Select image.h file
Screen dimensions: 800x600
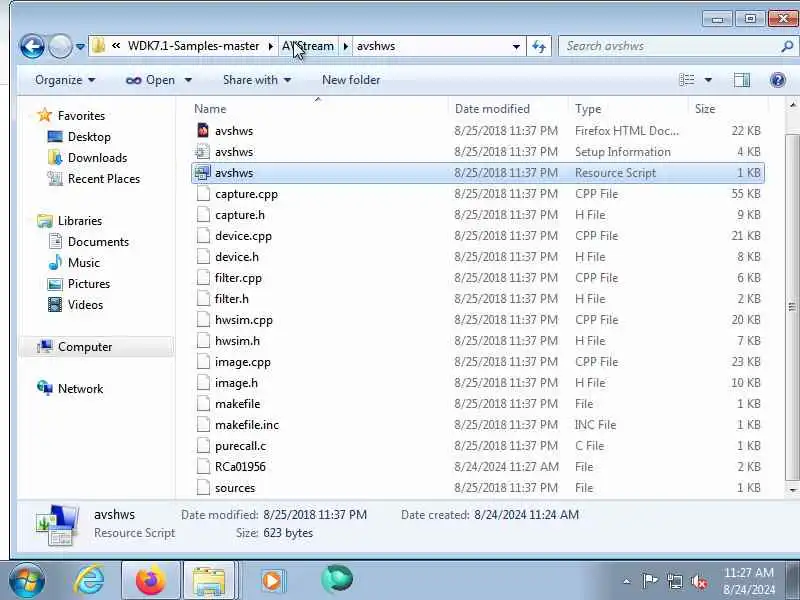click(478, 383)
